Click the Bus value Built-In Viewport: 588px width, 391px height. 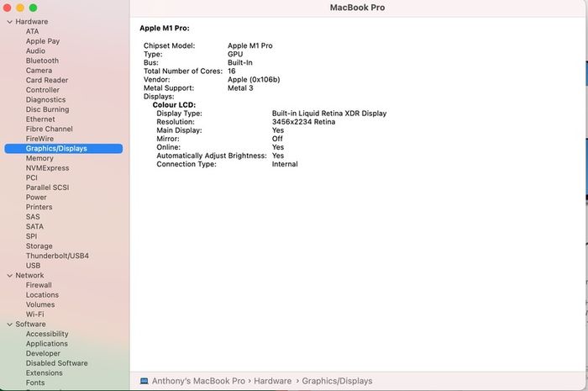(240, 63)
